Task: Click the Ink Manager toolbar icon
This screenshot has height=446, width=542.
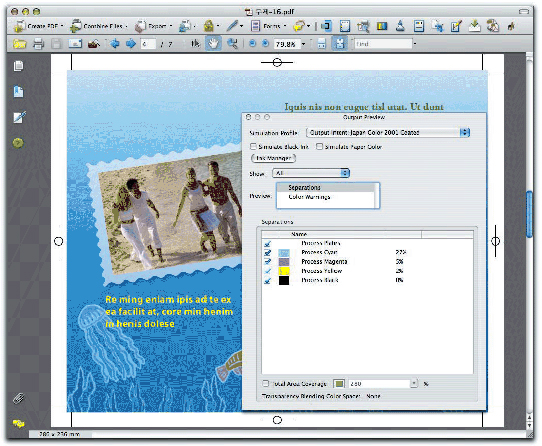Action: click(400, 26)
